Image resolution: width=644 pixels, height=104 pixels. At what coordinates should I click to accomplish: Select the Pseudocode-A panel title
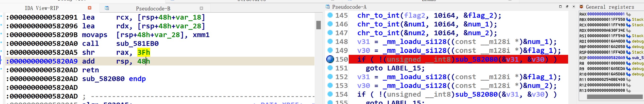[349, 7]
